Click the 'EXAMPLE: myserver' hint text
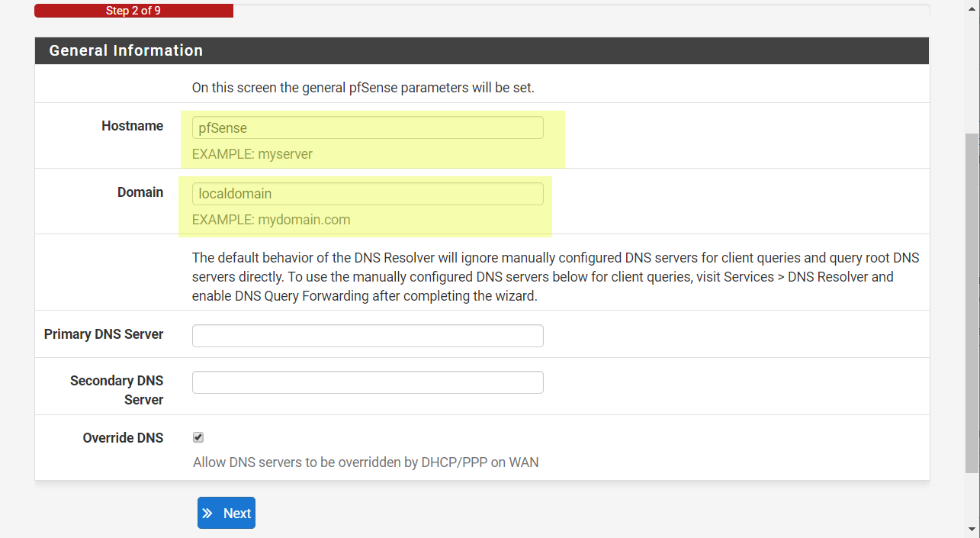Screen dimensions: 980x538 252,154
